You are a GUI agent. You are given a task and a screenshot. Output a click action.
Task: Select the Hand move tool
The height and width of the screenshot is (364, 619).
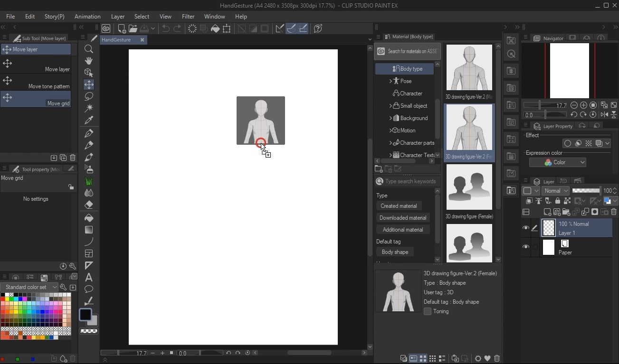point(89,61)
